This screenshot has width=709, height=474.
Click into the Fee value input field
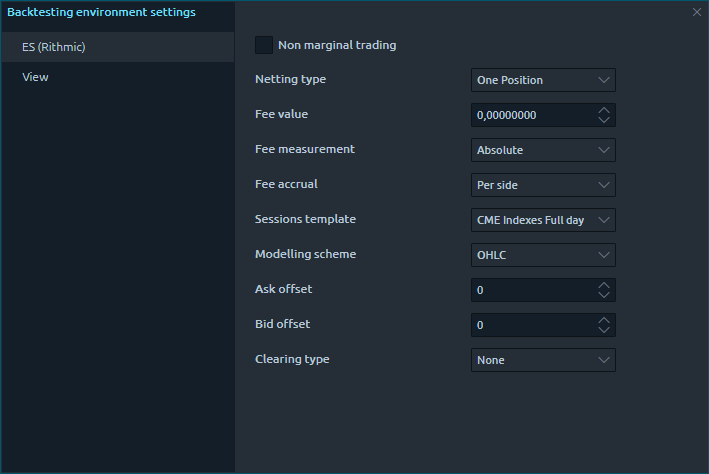pos(530,115)
